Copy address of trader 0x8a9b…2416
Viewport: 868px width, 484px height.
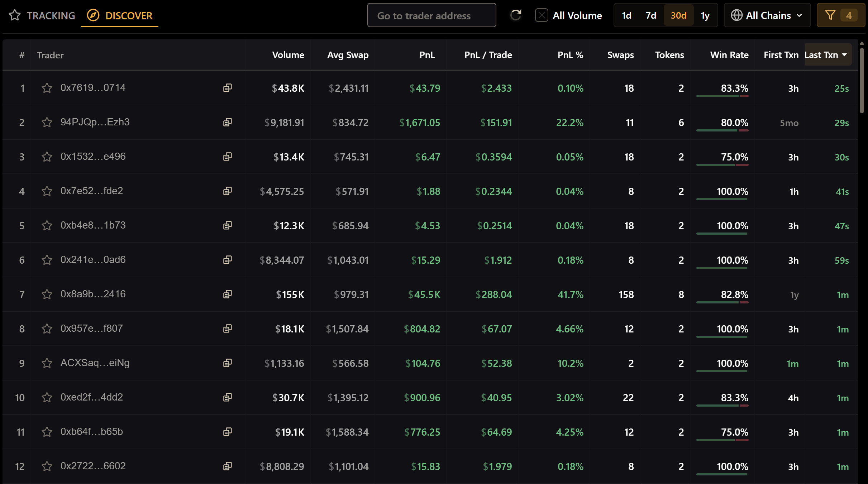(228, 294)
